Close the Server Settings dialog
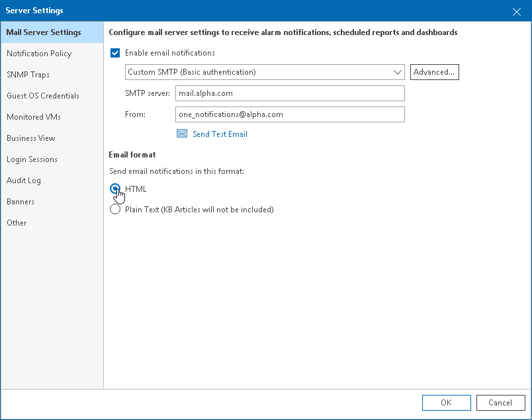 pyautogui.click(x=517, y=11)
